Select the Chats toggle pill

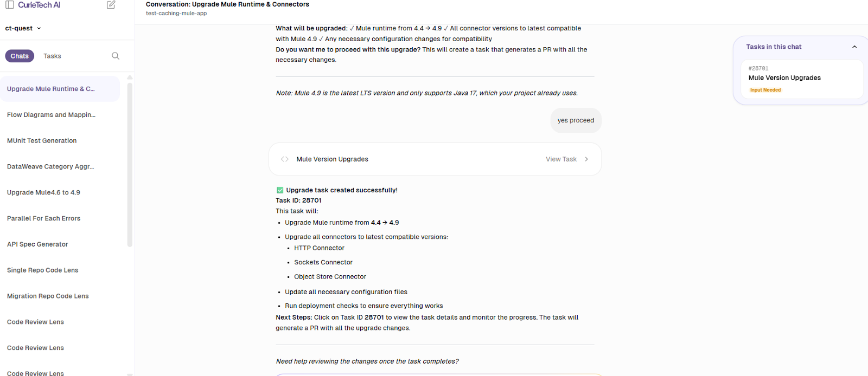[20, 56]
